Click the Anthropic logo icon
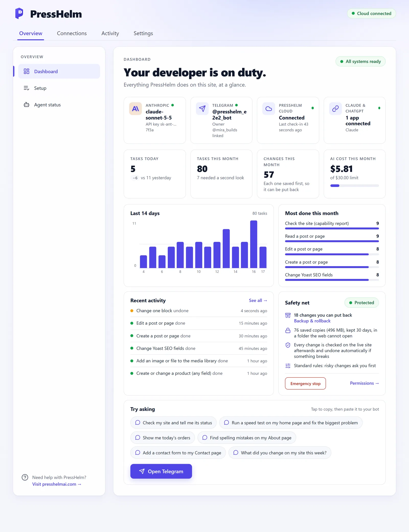The width and height of the screenshot is (409, 532). click(135, 109)
